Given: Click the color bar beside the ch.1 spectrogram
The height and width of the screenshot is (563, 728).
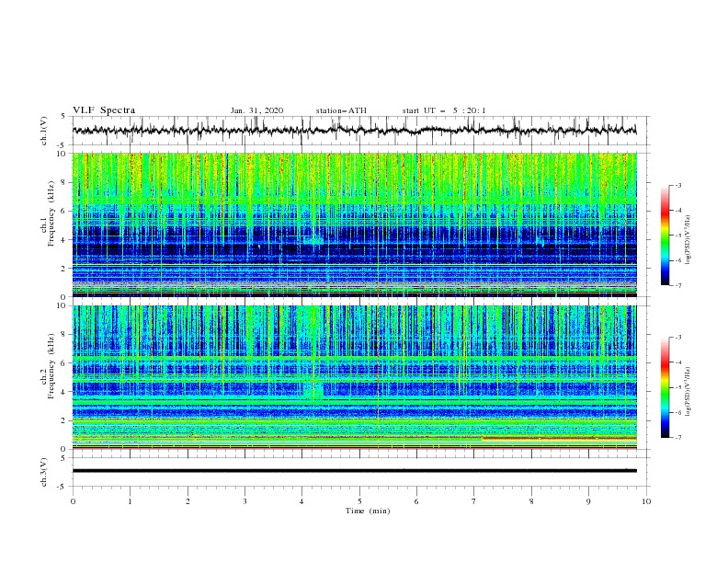Looking at the screenshot, I should 665,236.
